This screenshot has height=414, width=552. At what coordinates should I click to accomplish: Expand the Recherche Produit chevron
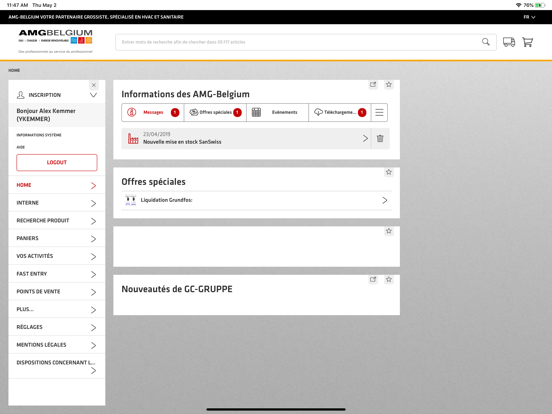(93, 221)
